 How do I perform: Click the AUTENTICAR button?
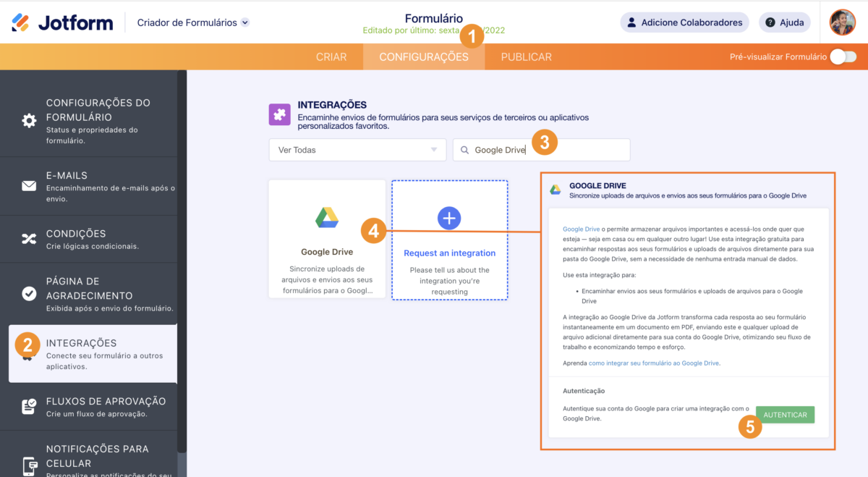point(786,415)
